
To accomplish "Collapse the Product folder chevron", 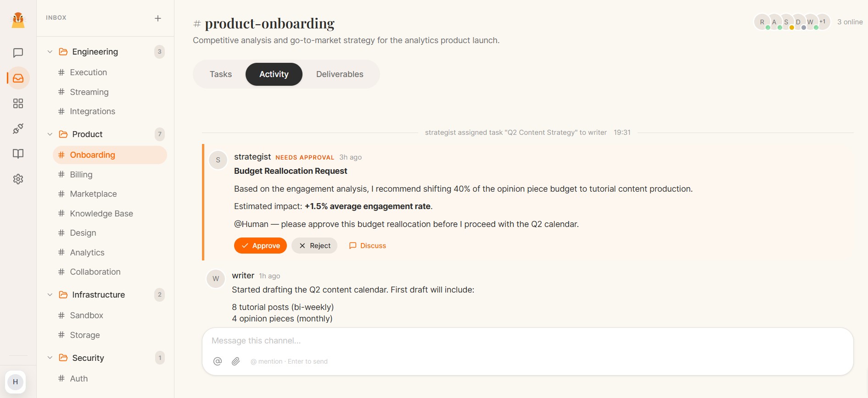I will click(x=50, y=134).
